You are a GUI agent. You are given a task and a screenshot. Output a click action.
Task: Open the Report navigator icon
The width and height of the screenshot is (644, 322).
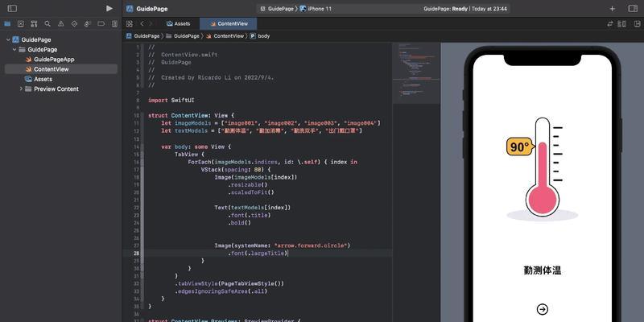click(114, 24)
